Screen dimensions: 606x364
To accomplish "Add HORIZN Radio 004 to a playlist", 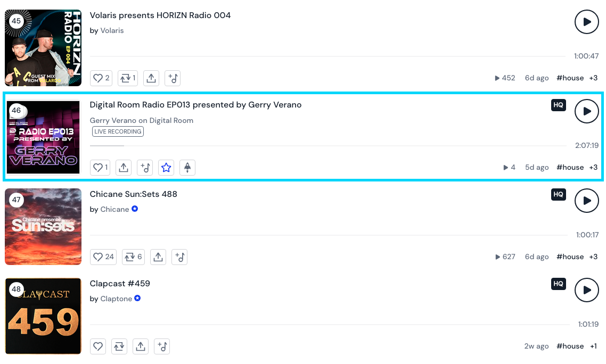I will click(x=173, y=78).
